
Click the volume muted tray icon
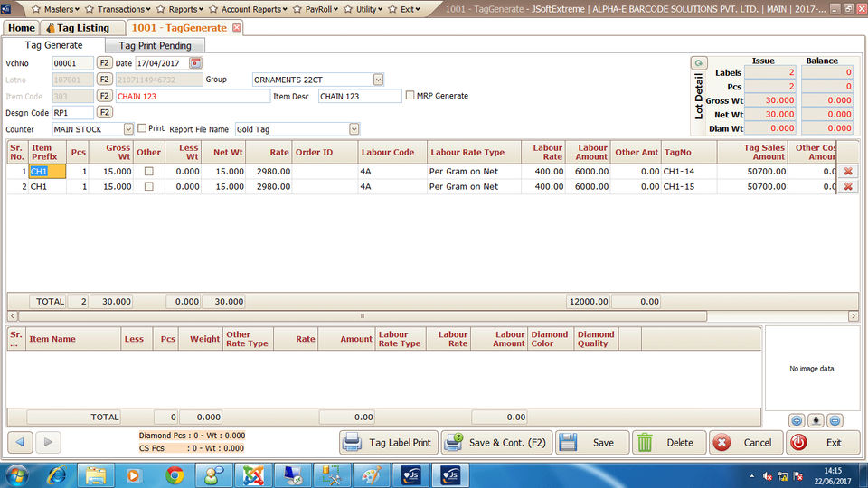click(768, 476)
